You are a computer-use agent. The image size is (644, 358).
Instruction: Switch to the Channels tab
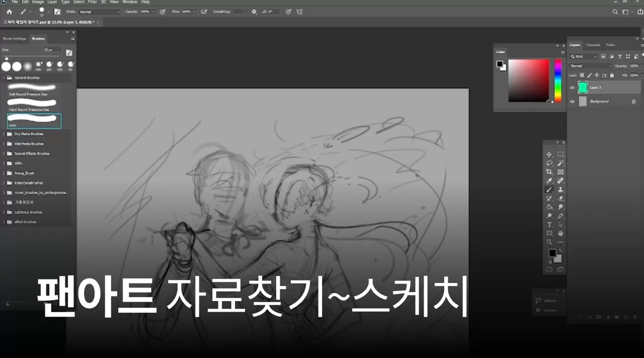593,45
